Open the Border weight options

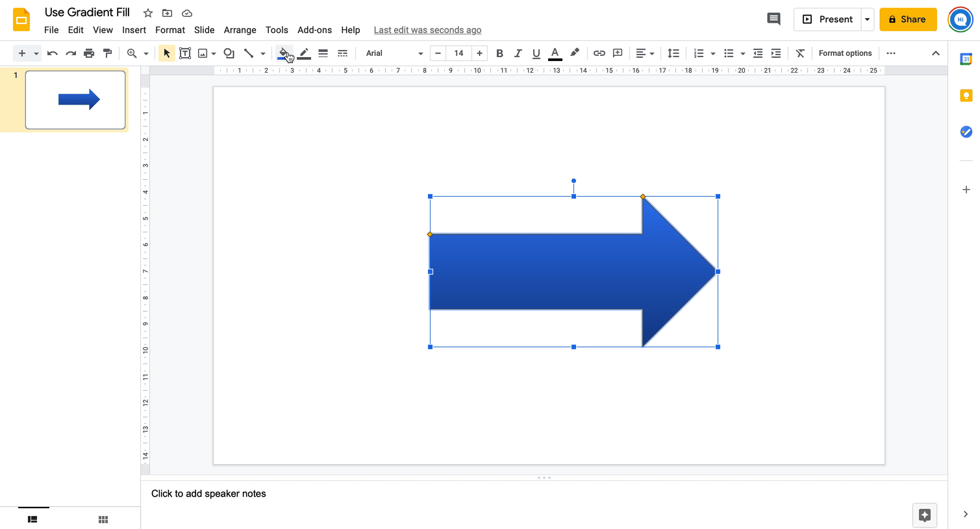323,53
